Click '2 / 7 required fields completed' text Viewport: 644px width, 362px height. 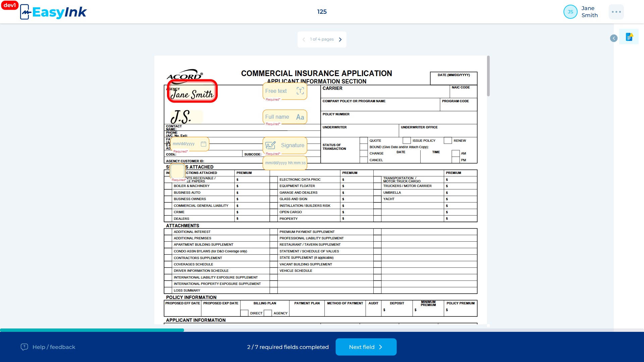pos(288,347)
